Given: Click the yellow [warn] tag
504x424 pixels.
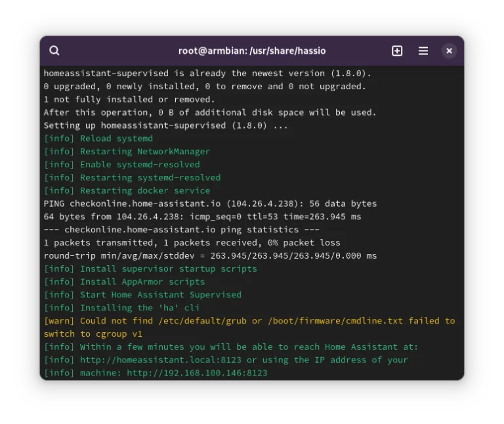Looking at the screenshot, I should pyautogui.click(x=59, y=321).
